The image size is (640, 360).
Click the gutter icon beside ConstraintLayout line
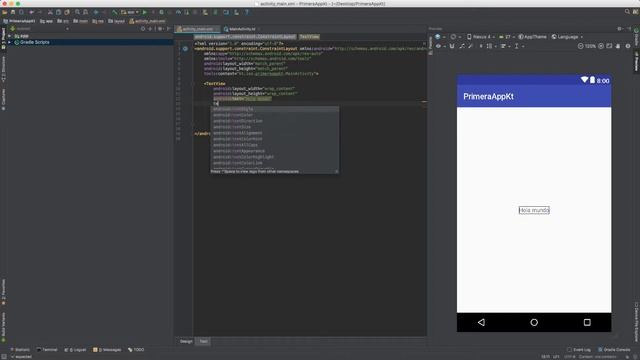[185, 49]
